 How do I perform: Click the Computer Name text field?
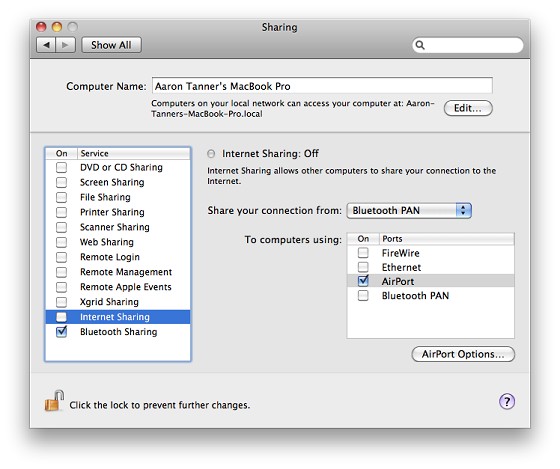click(x=322, y=86)
